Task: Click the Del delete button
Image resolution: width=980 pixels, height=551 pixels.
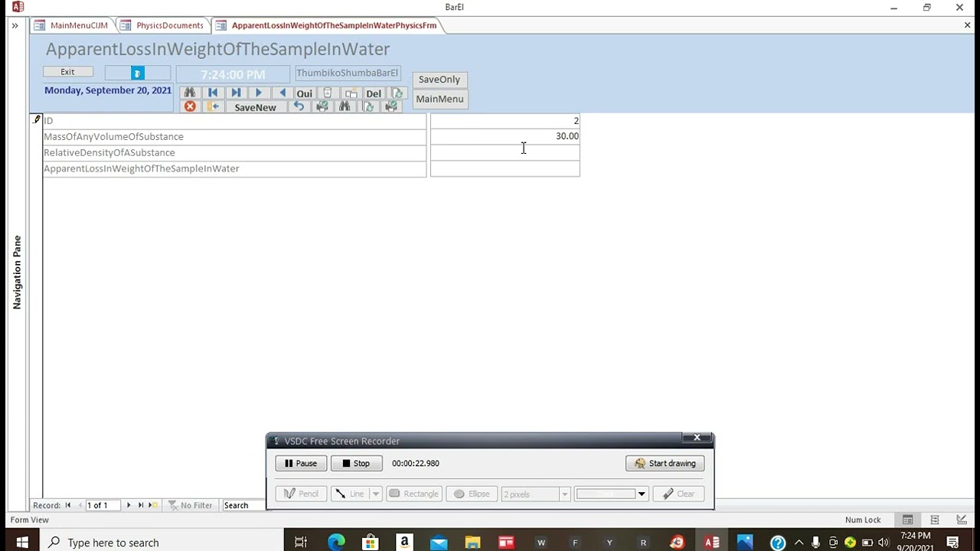Action: tap(374, 93)
